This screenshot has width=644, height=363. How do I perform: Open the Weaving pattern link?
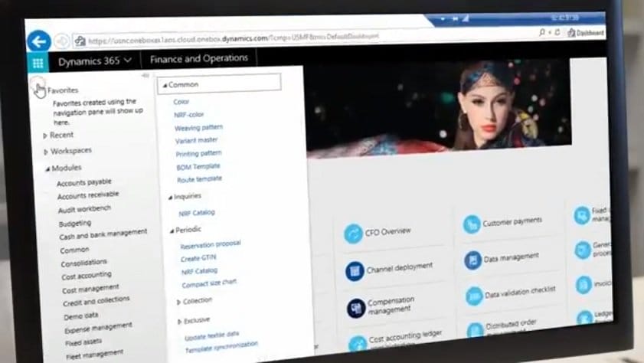(198, 128)
